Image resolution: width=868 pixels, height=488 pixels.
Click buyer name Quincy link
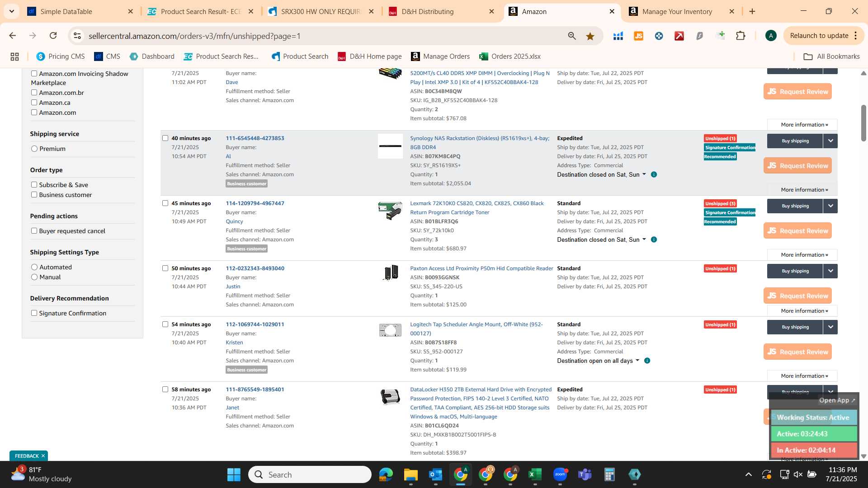234,221
